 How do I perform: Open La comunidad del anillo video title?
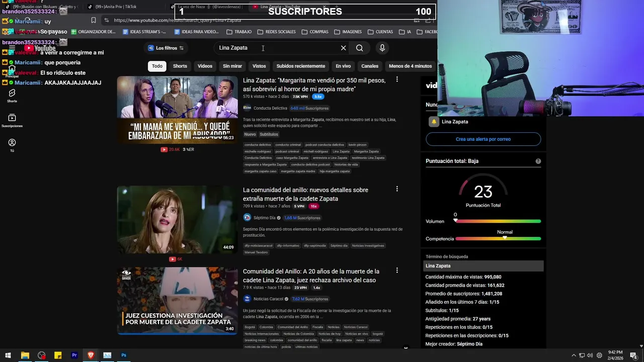[x=305, y=194]
